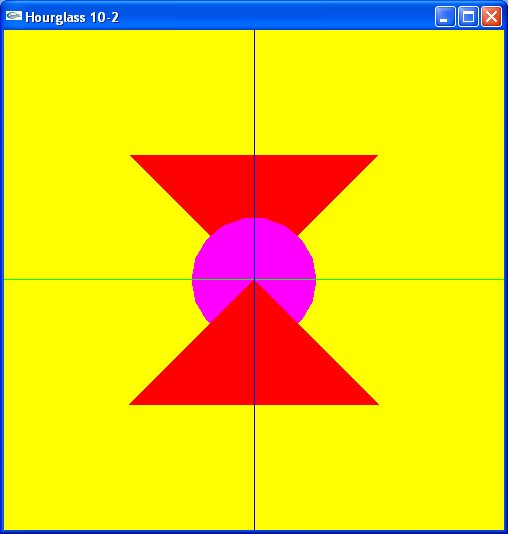Close the Hourglass 10-2 window
The height and width of the screenshot is (534, 508).
click(491, 16)
